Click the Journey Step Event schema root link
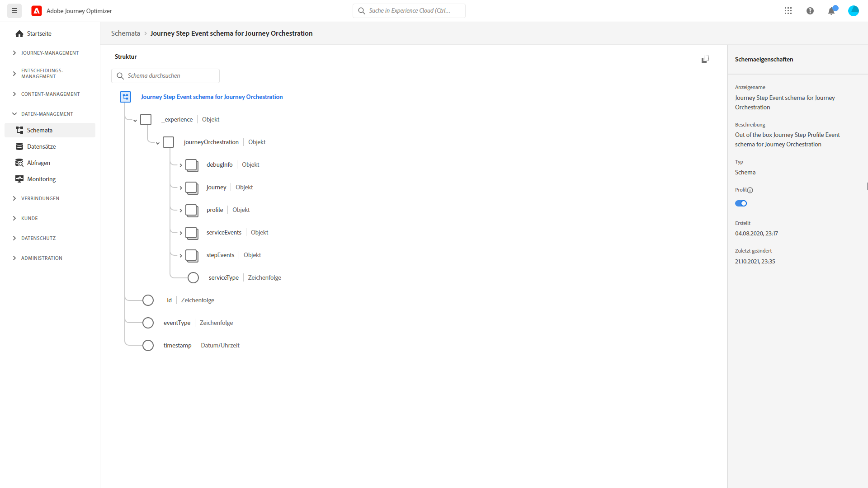 tap(212, 97)
